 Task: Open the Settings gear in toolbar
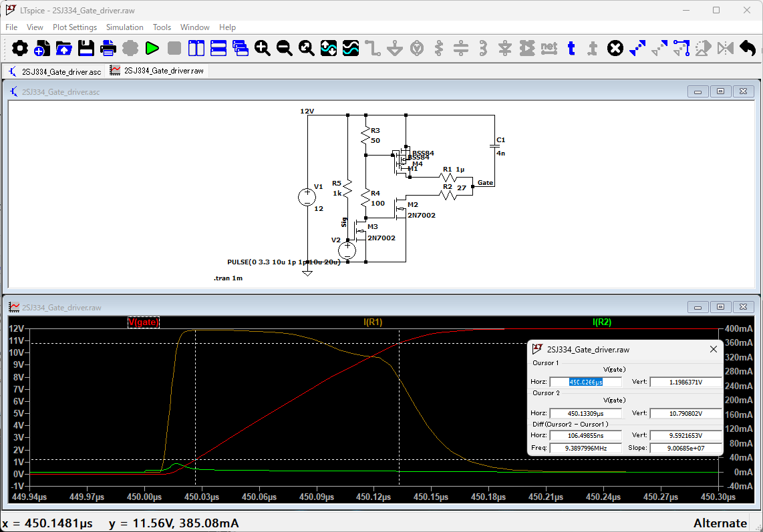point(20,48)
